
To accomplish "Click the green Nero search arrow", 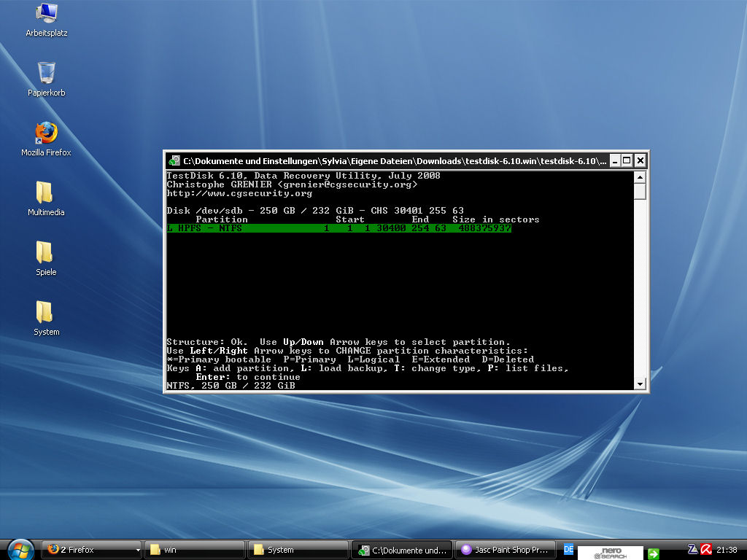I will (654, 553).
